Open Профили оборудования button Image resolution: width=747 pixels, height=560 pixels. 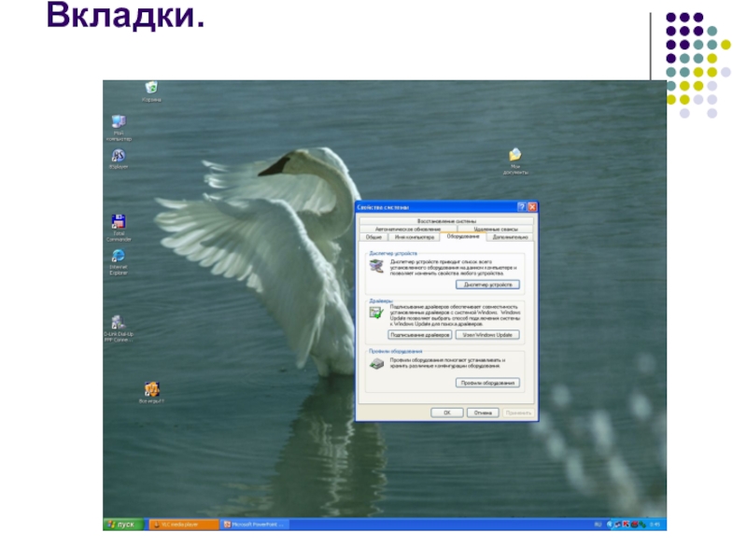487,383
